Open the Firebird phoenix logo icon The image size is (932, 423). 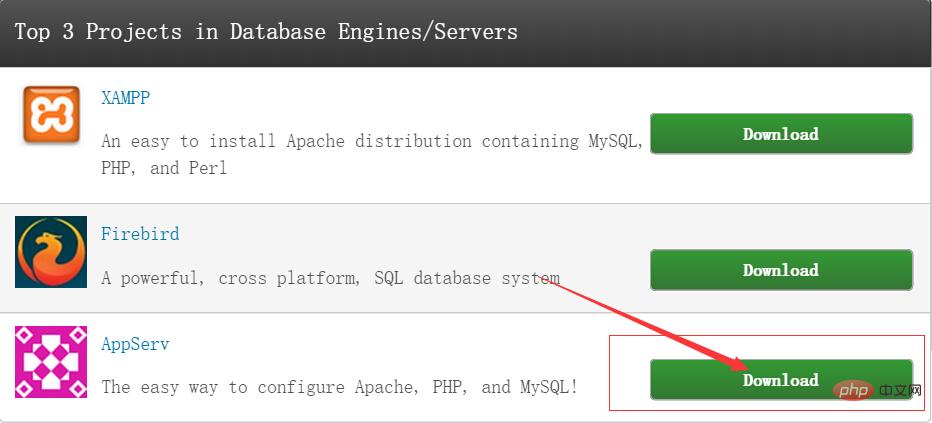click(51, 252)
